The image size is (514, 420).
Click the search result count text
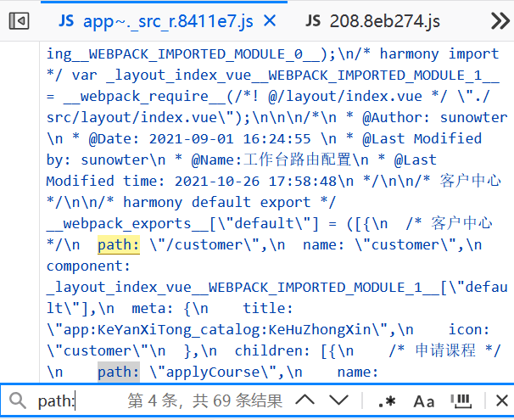point(204,400)
